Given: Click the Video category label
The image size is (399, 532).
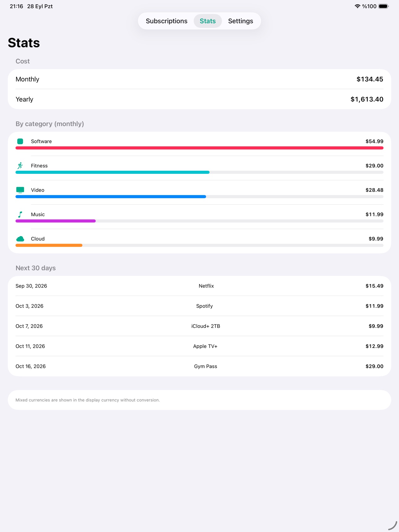Looking at the screenshot, I should coord(37,190).
